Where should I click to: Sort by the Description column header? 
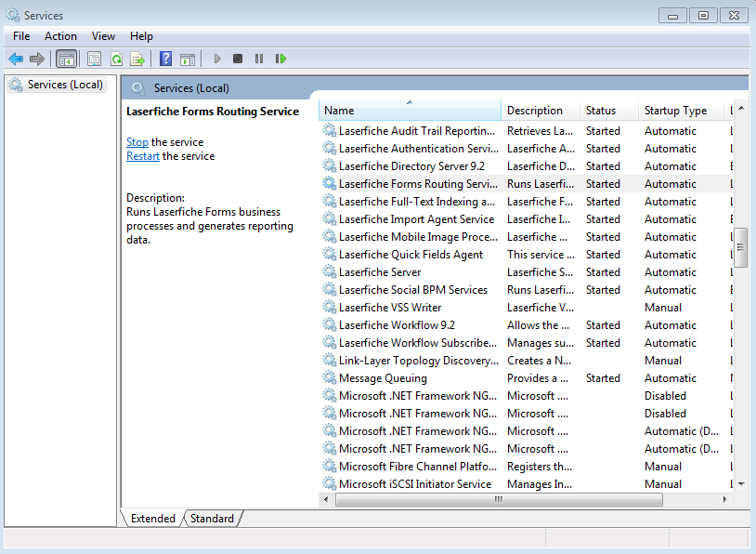click(x=541, y=111)
